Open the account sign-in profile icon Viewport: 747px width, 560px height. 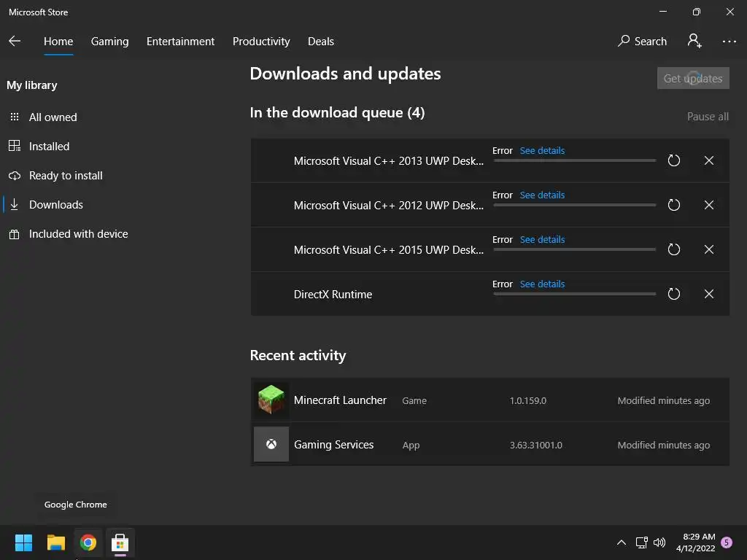pyautogui.click(x=694, y=41)
